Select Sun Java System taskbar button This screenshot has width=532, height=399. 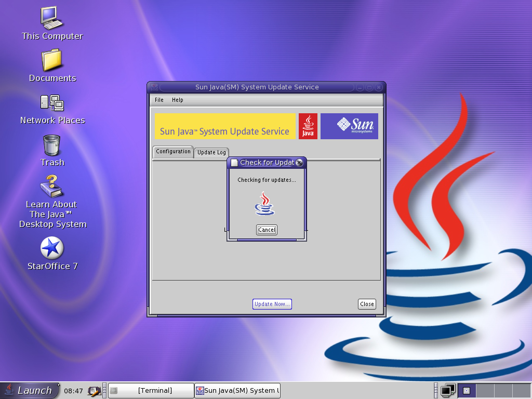237,391
